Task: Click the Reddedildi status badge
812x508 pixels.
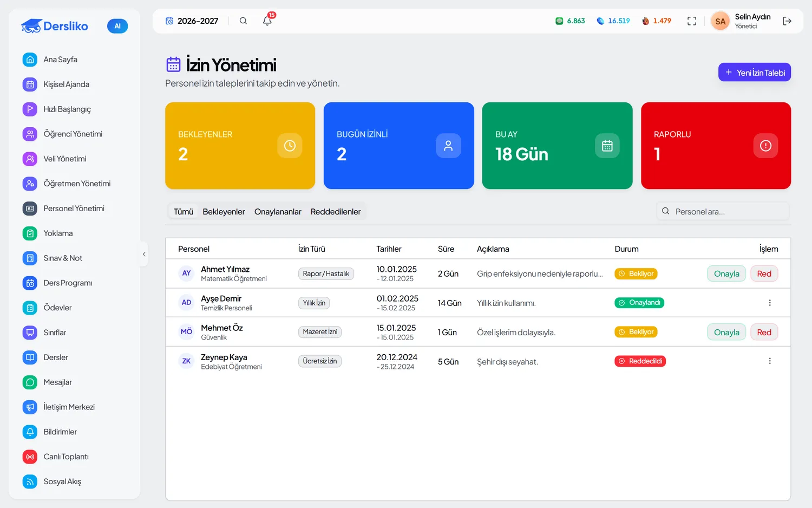Action: pos(640,361)
